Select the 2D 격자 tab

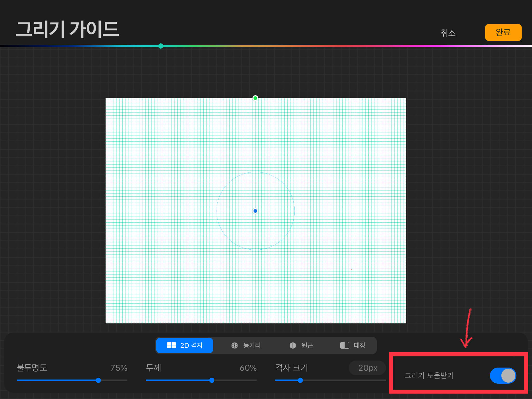coord(191,345)
